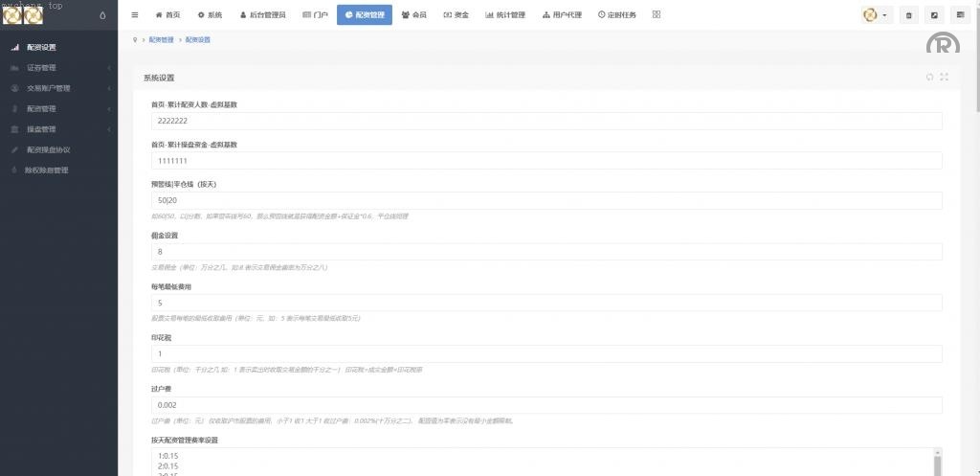Click the fullscreen icon in top bar
Screen dimensions: 980x476
click(934, 15)
